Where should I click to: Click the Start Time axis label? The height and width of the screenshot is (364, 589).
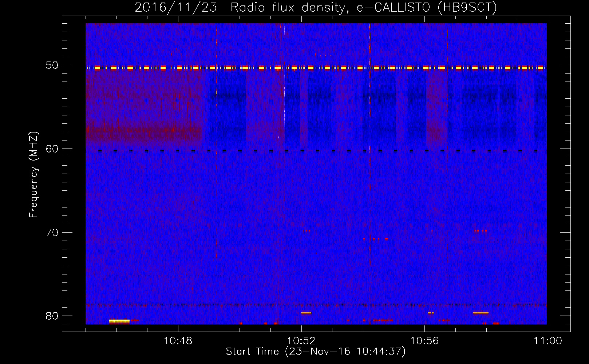(x=316, y=352)
